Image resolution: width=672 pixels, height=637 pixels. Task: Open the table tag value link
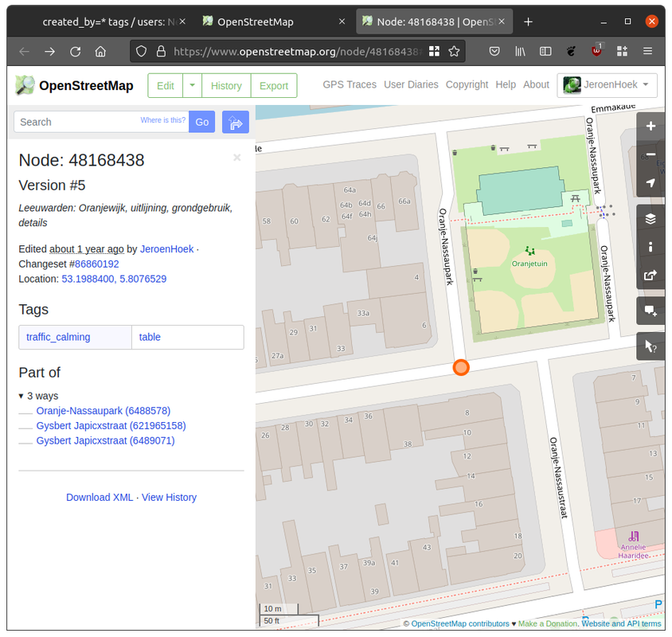coord(150,337)
